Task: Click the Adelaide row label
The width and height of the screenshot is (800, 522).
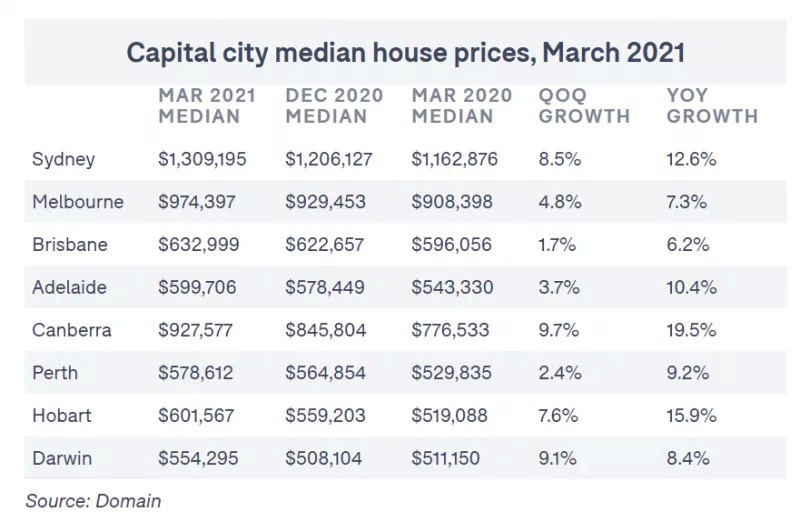Action: click(69, 287)
